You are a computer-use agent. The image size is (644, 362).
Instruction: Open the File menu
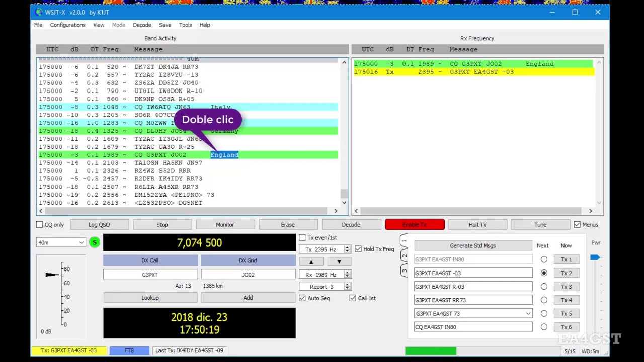[x=38, y=25]
